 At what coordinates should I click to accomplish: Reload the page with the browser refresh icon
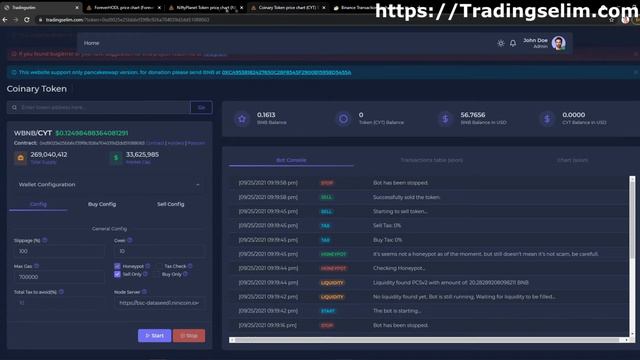pos(27,19)
